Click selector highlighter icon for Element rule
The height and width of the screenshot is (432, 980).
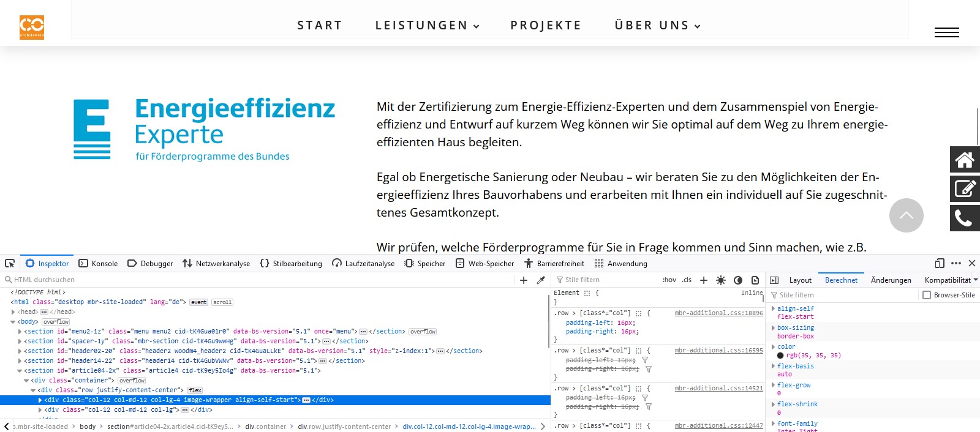coord(587,293)
